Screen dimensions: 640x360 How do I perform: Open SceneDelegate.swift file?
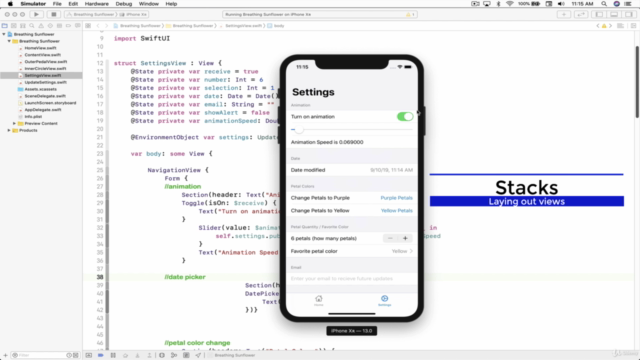tap(44, 96)
